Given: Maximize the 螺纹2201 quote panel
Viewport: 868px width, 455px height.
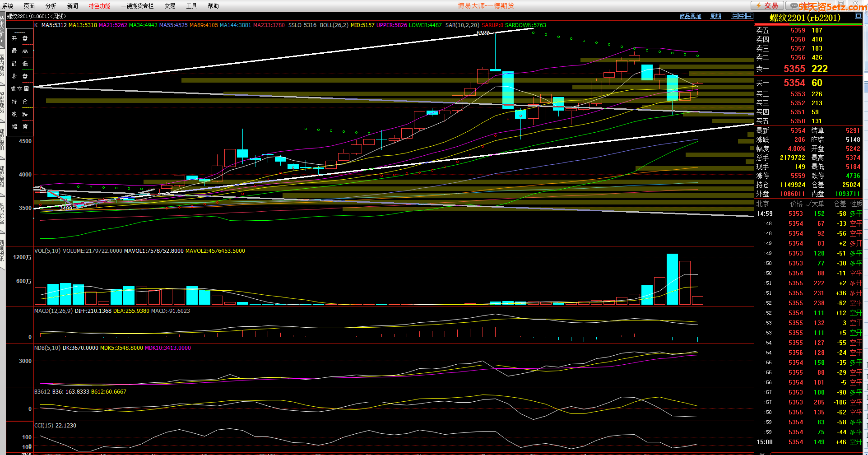Looking at the screenshot, I should (x=858, y=16).
